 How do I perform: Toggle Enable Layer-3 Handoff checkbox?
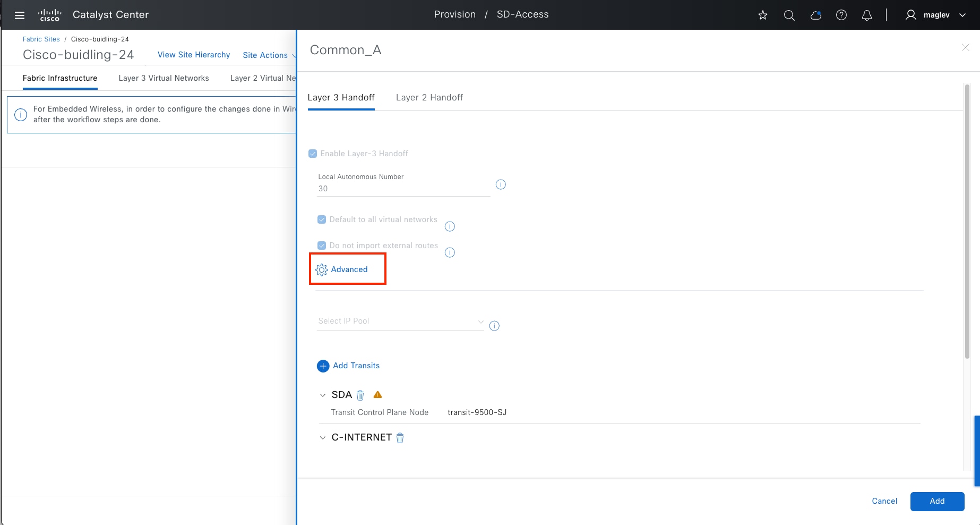[x=313, y=154]
